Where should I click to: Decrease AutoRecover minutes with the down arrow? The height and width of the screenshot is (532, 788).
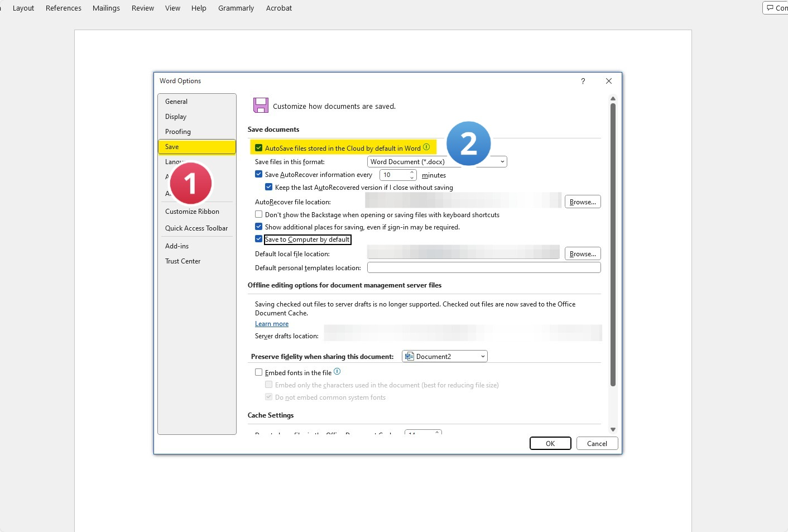pos(412,178)
